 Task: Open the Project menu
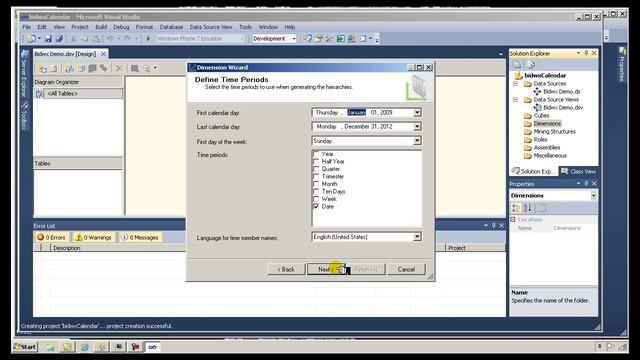pos(80,27)
